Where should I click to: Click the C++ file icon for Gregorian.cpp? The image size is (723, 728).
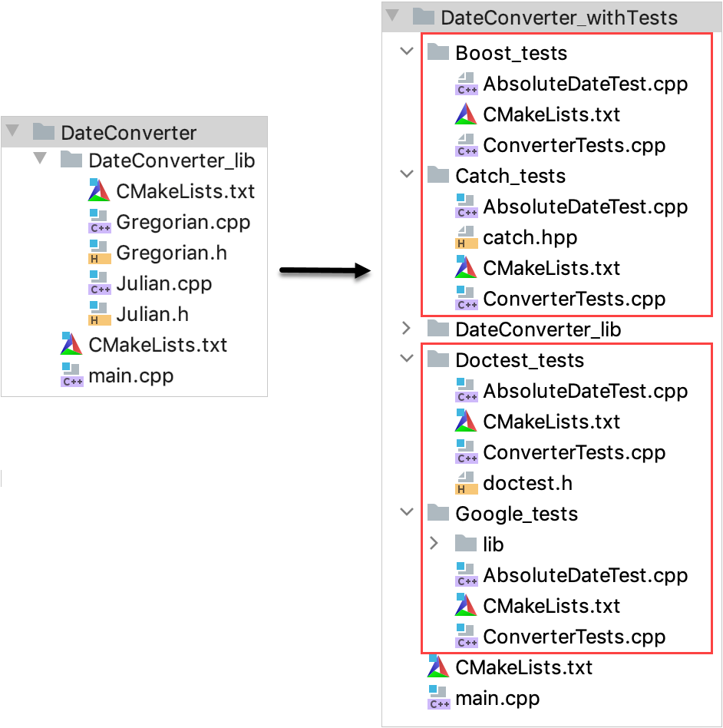[x=100, y=222]
